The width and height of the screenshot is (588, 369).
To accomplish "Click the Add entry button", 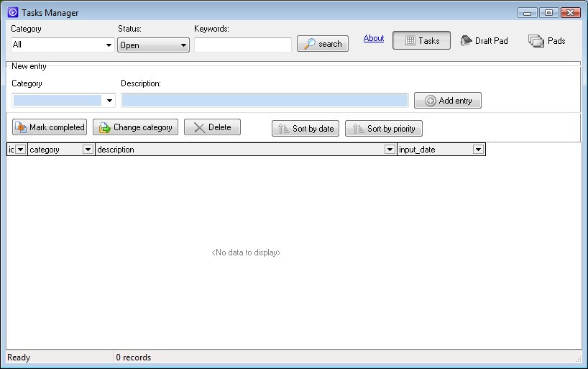I will tap(448, 101).
